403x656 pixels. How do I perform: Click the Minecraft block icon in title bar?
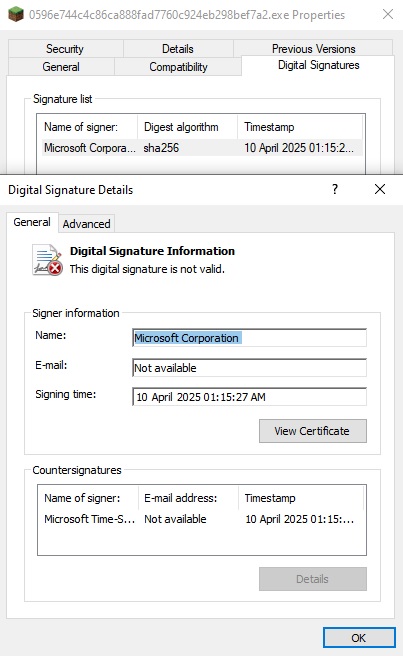(x=16, y=15)
